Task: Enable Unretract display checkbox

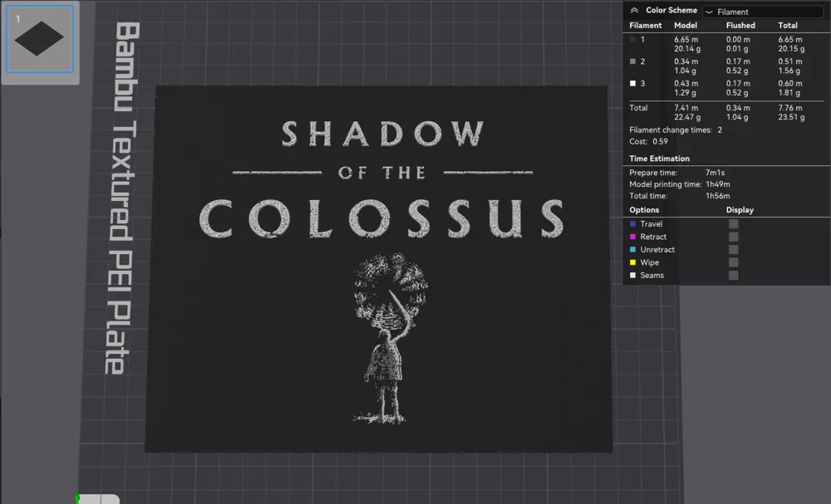Action: (734, 249)
